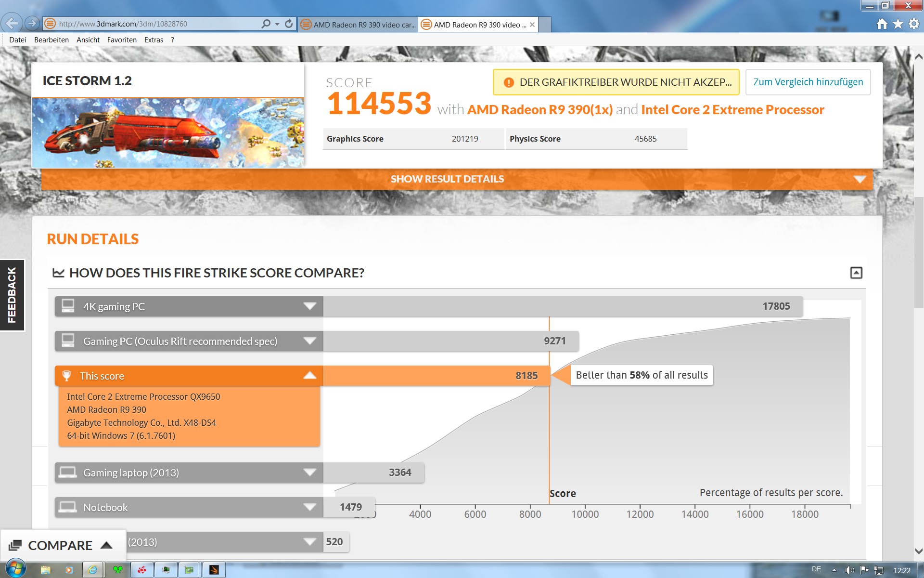Screen dimensions: 924x578
Task: Click the volume speaker tray icon
Action: [849, 570]
